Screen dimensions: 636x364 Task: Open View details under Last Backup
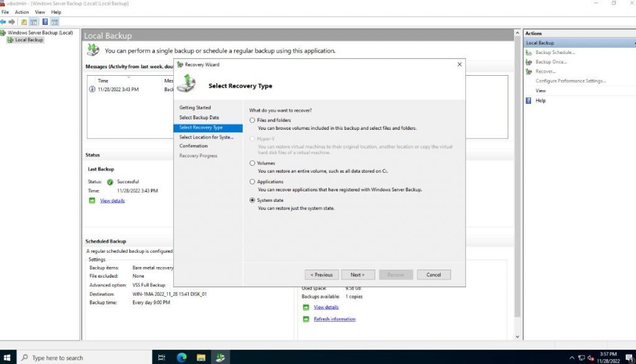click(x=112, y=201)
